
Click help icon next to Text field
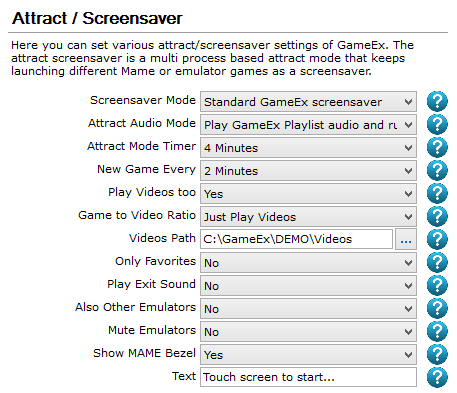437,377
